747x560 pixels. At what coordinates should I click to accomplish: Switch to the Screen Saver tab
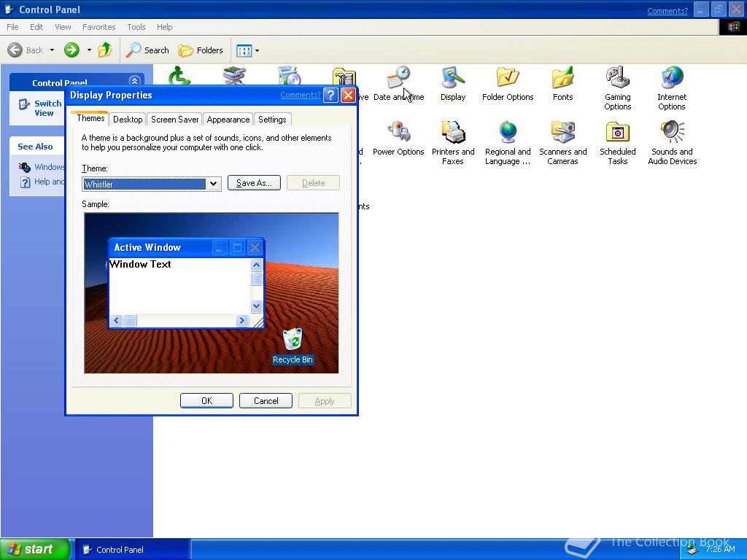(175, 120)
